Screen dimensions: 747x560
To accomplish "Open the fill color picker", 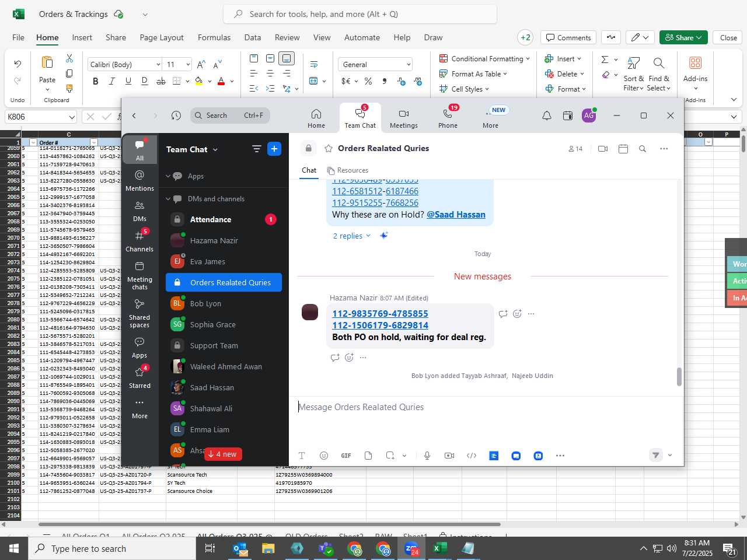I will pos(199,81).
